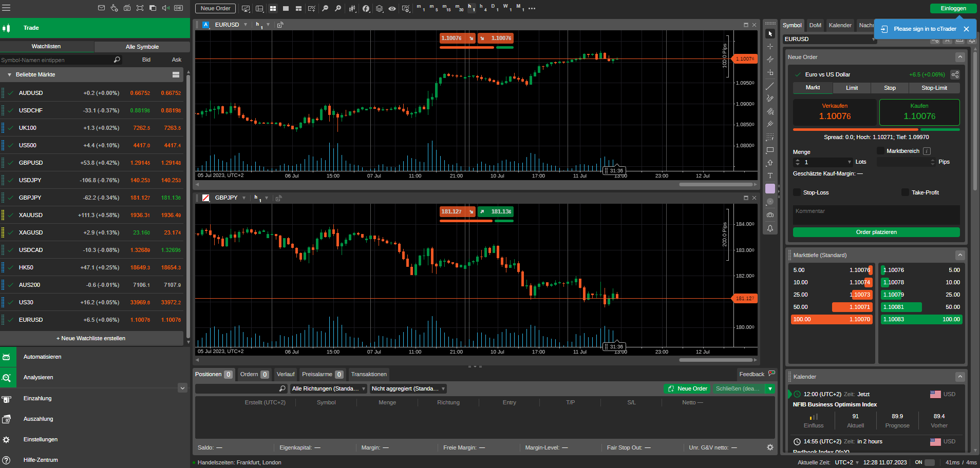Click the GBPJPY chart horizontal scrollbar
The width and height of the screenshot is (980, 468).
click(x=715, y=360)
